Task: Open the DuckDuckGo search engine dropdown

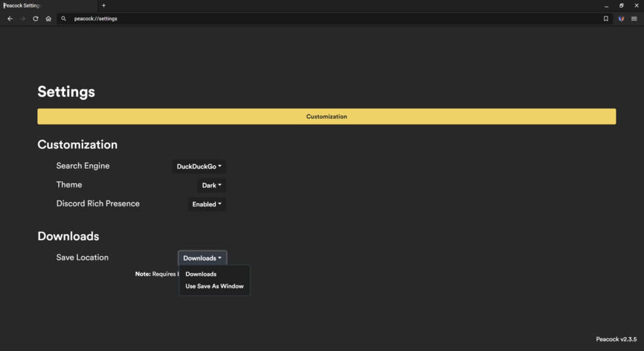Action: (199, 167)
